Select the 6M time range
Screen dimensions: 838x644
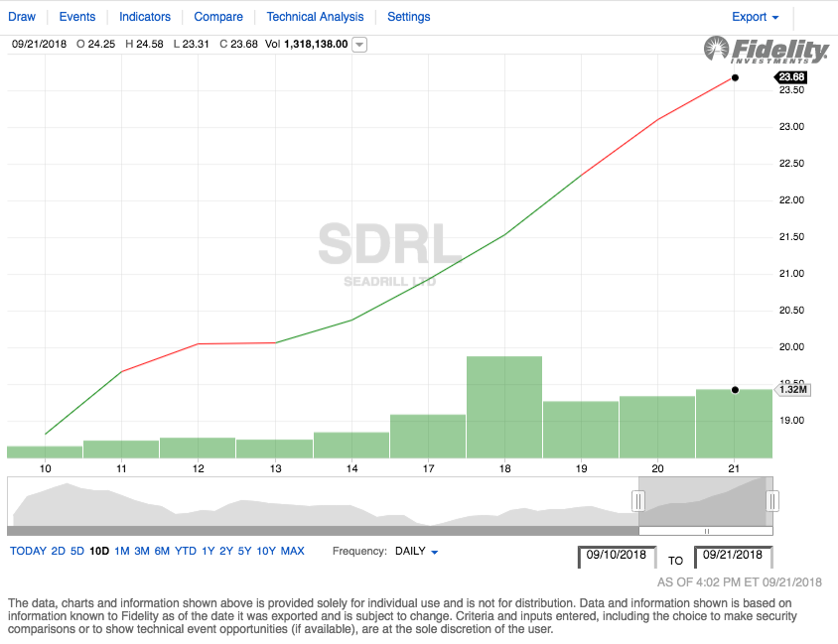162,551
